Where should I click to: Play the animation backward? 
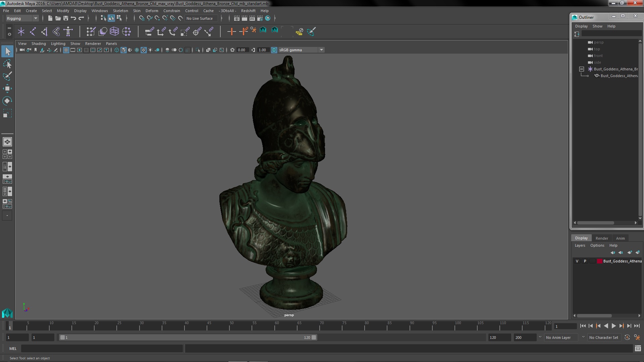click(x=606, y=326)
